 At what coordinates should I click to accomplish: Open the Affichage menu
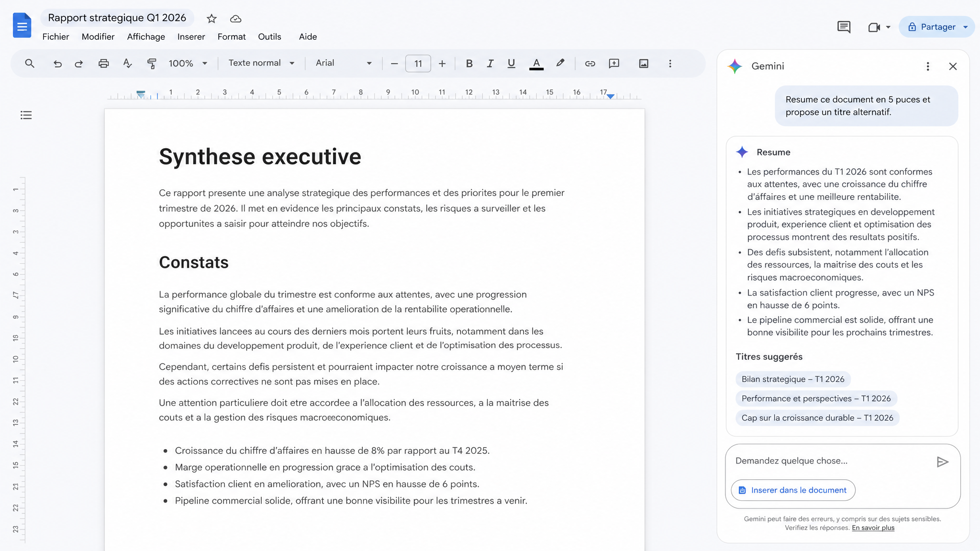(146, 37)
